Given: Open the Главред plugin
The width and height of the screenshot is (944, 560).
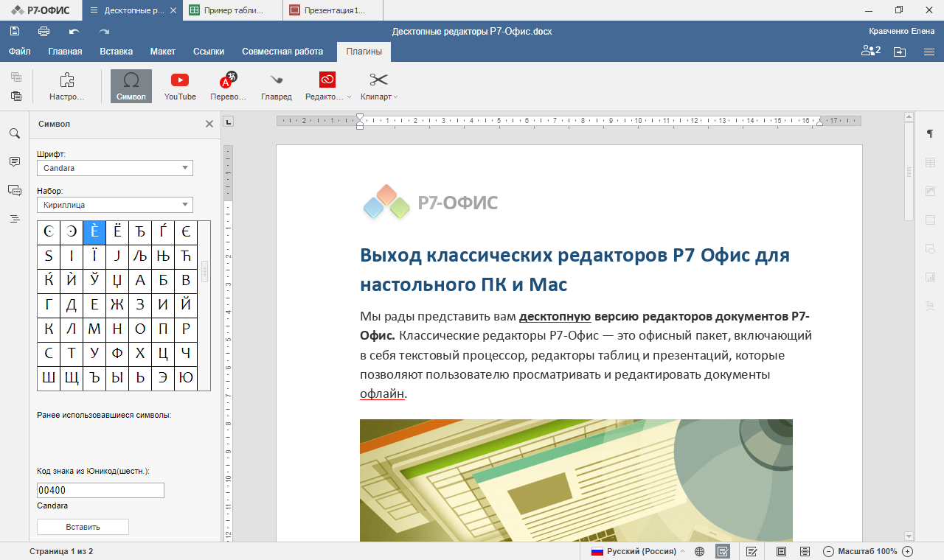Looking at the screenshot, I should click(276, 86).
